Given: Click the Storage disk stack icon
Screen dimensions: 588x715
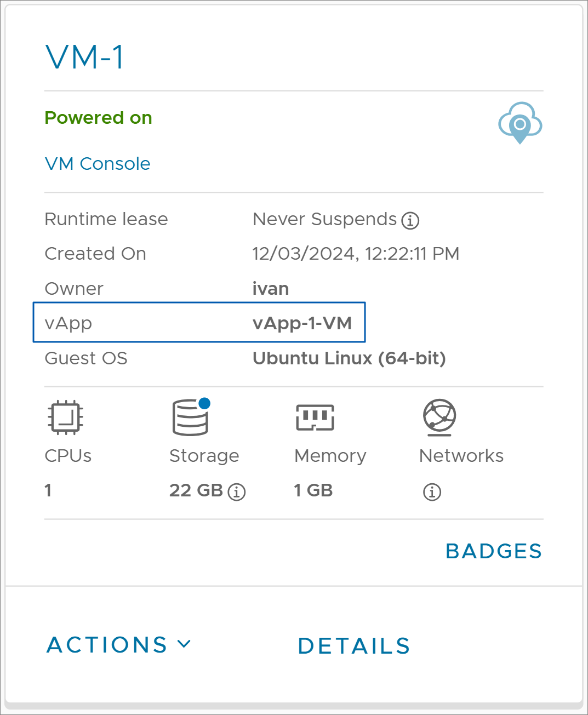Looking at the screenshot, I should point(190,417).
